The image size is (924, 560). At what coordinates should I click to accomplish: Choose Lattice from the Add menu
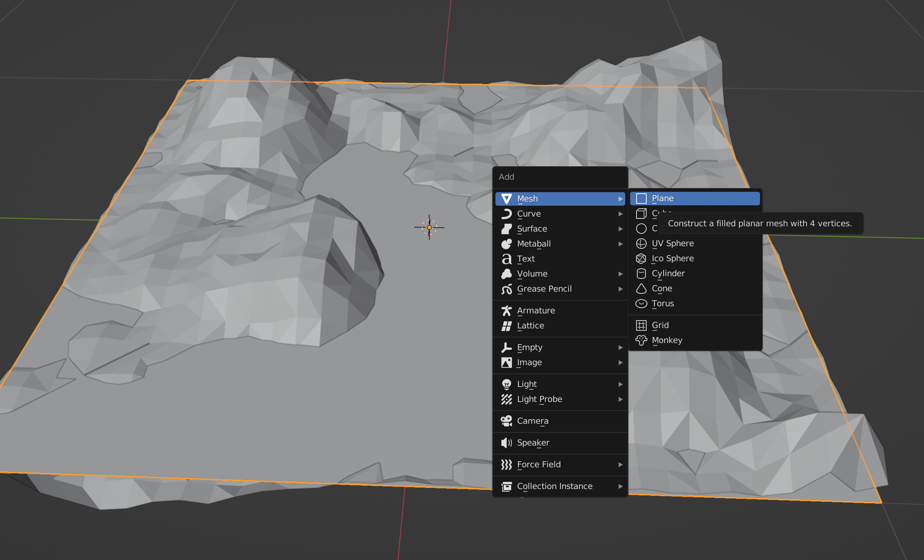click(530, 326)
